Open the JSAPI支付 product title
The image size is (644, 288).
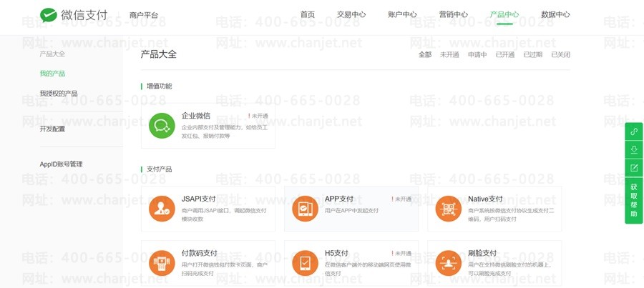click(x=198, y=199)
